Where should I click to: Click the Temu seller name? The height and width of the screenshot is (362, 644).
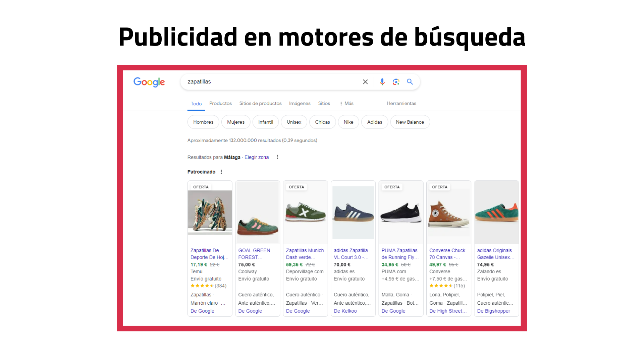(x=196, y=271)
